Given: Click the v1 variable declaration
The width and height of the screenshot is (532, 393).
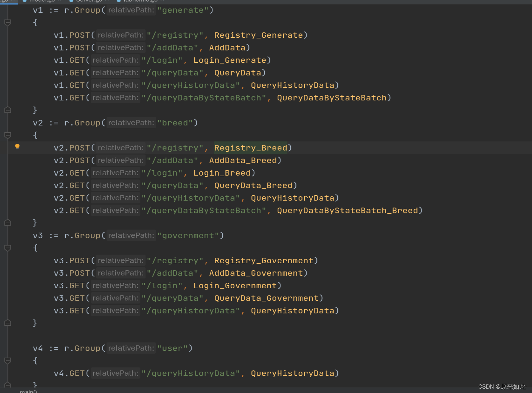Looking at the screenshot, I should point(38,10).
